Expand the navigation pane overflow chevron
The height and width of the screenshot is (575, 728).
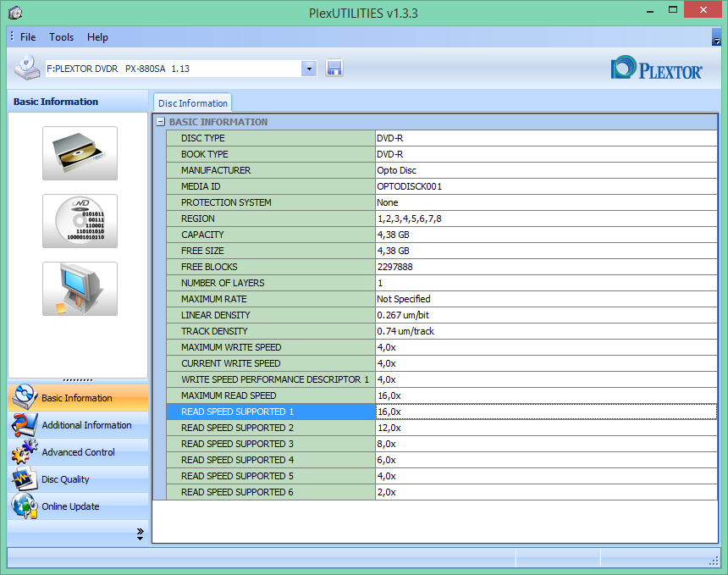pyautogui.click(x=140, y=534)
